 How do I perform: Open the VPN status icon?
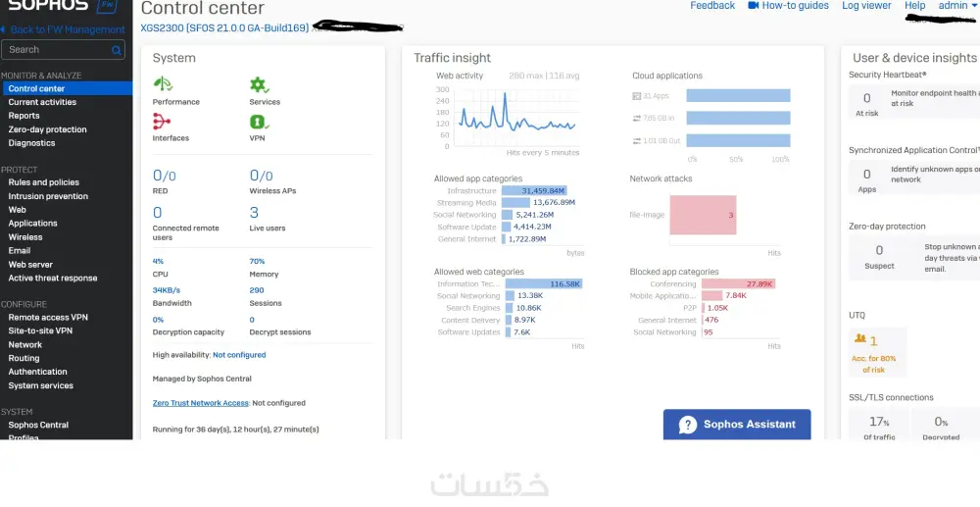point(258,121)
